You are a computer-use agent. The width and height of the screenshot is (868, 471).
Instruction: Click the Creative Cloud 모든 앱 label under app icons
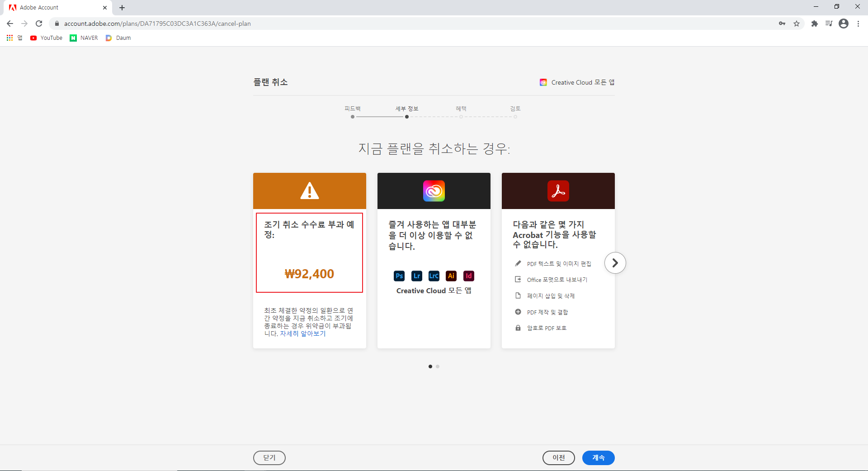coord(434,290)
